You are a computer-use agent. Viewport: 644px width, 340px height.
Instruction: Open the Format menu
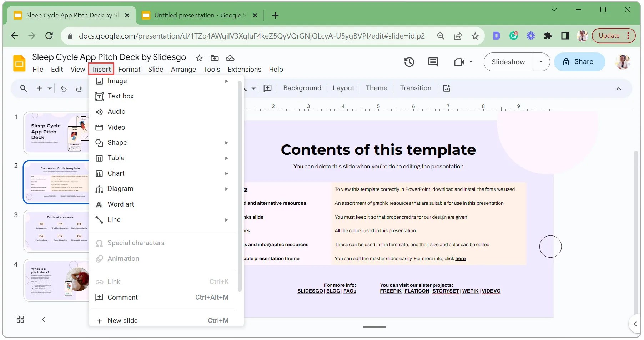pyautogui.click(x=129, y=69)
